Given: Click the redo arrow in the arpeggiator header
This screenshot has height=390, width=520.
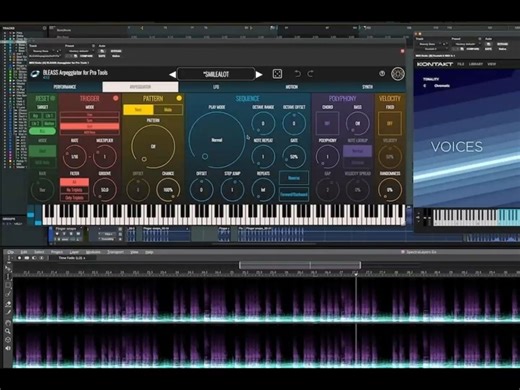Looking at the screenshot, I should tap(310, 74).
